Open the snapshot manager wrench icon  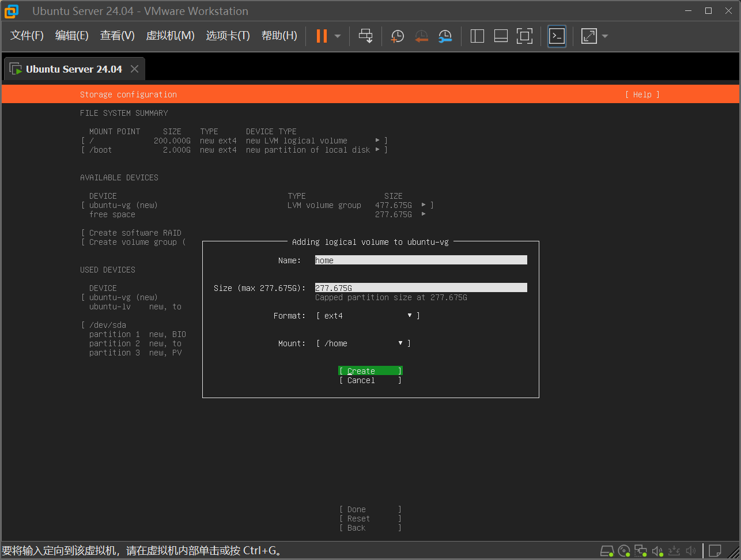coord(445,36)
